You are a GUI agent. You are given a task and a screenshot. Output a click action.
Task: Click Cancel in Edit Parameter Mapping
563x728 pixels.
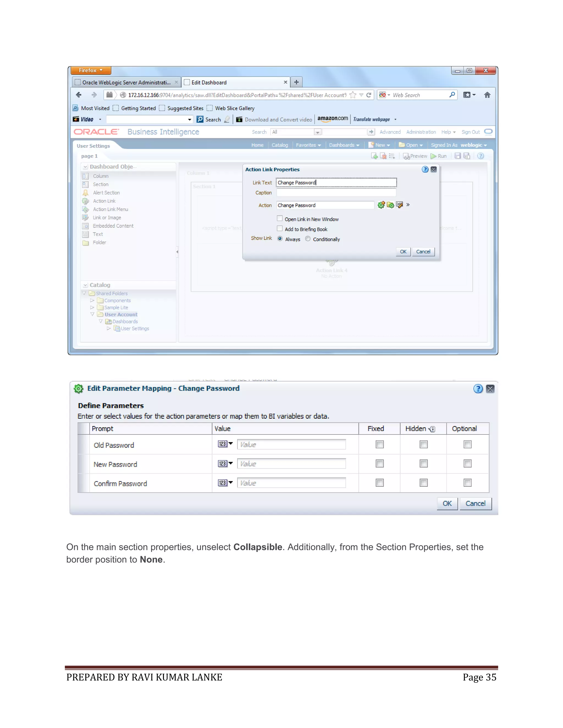pyautogui.click(x=476, y=503)
